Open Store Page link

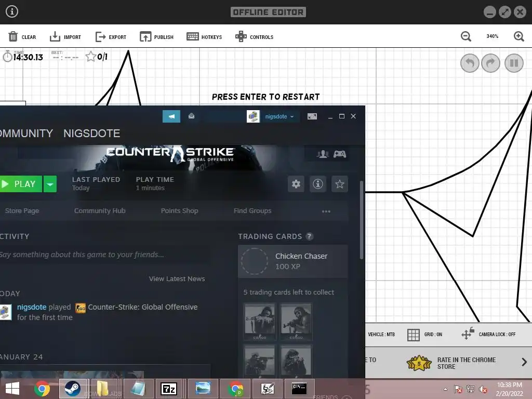[x=22, y=211]
